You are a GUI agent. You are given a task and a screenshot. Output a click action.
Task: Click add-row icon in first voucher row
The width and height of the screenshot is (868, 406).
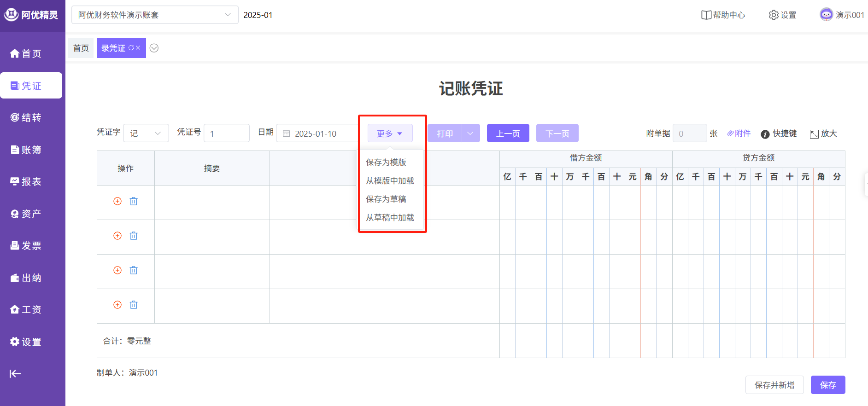pos(117,201)
